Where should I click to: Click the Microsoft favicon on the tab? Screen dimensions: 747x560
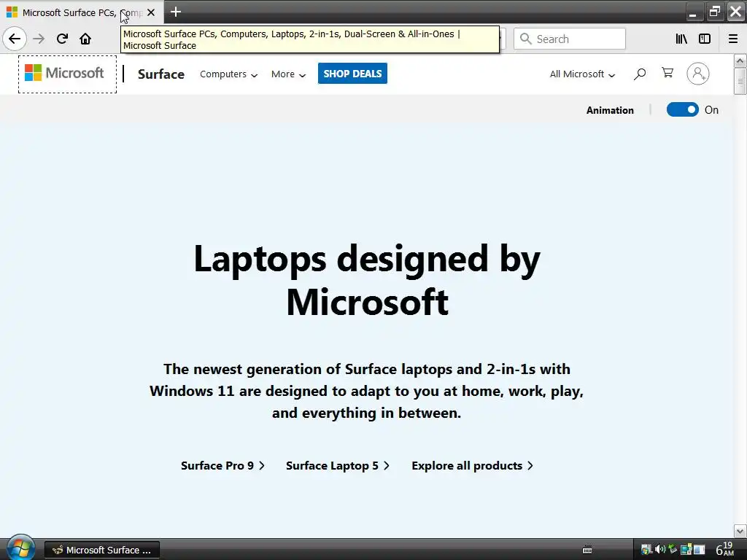coord(12,12)
